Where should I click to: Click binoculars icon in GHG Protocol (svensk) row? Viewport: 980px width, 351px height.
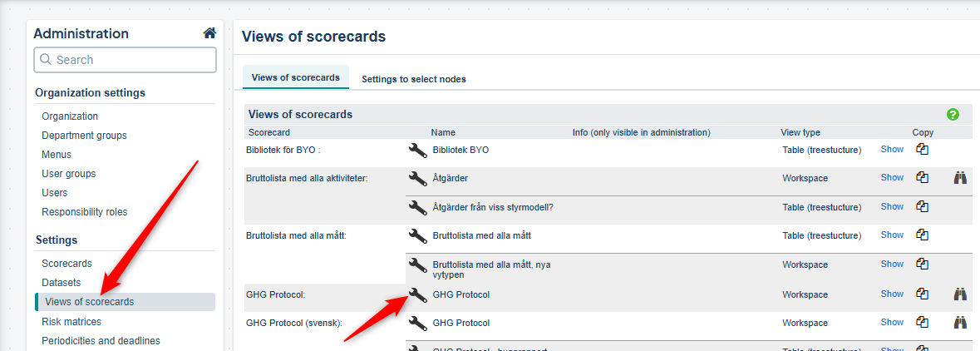tap(960, 323)
